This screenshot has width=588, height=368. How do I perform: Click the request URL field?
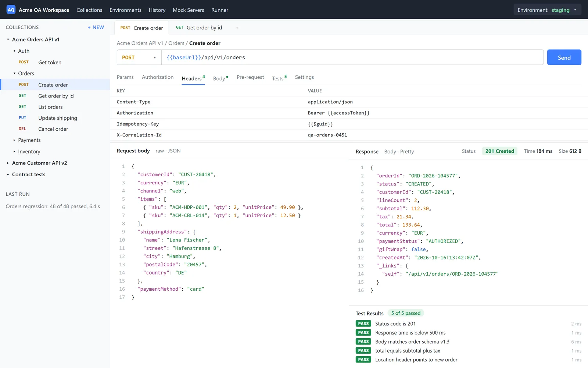(352, 57)
